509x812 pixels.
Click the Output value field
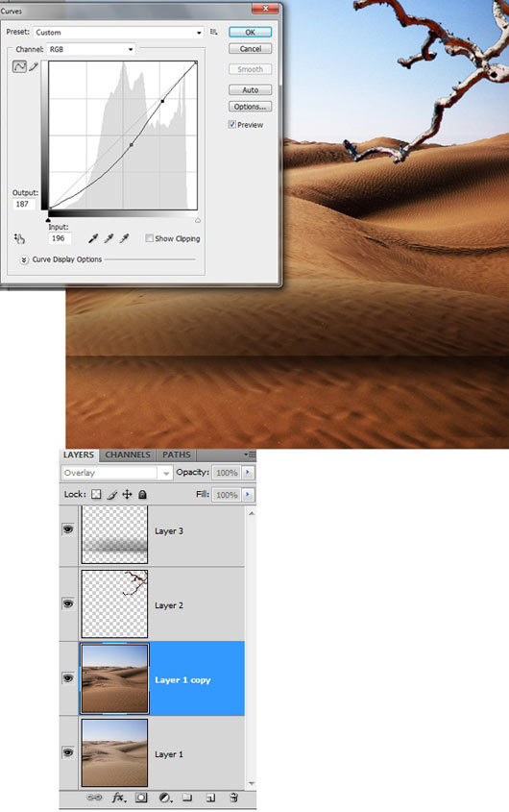coord(23,204)
